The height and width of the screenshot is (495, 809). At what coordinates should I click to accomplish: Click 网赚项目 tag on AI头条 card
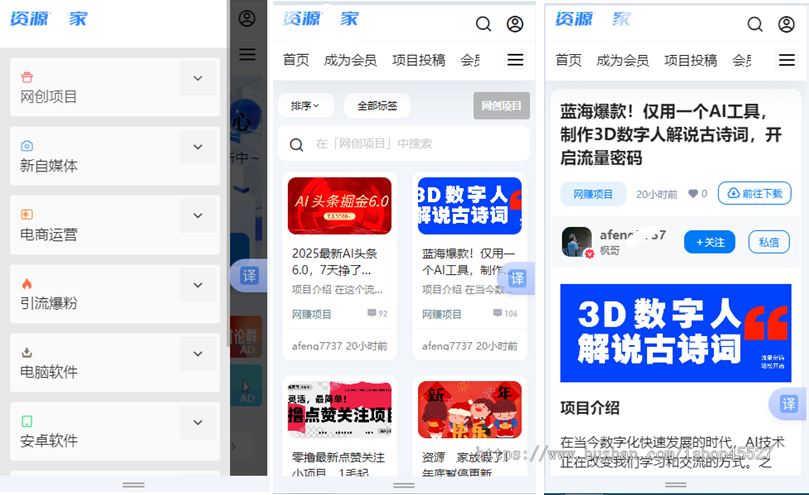[311, 314]
